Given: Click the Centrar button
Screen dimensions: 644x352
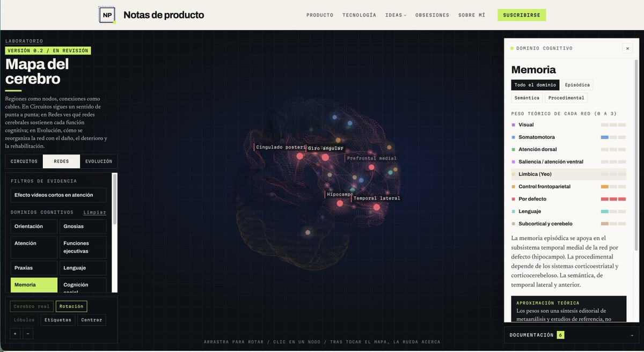Looking at the screenshot, I should tap(92, 320).
